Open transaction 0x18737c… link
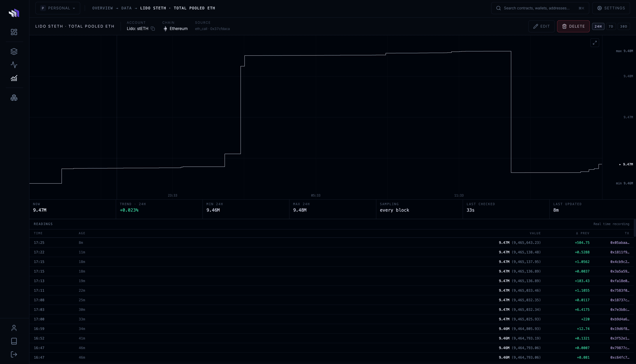636x364 pixels. (620, 300)
